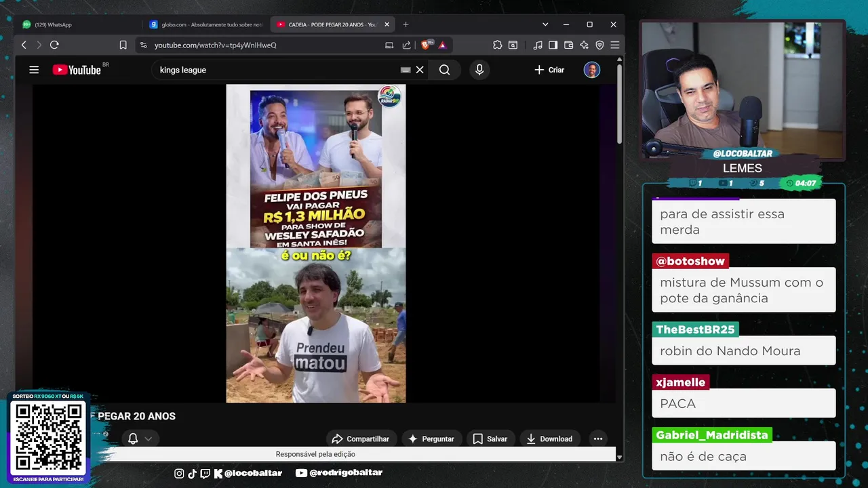
Task: Click the 04:07 timer on overlay
Action: tap(801, 183)
